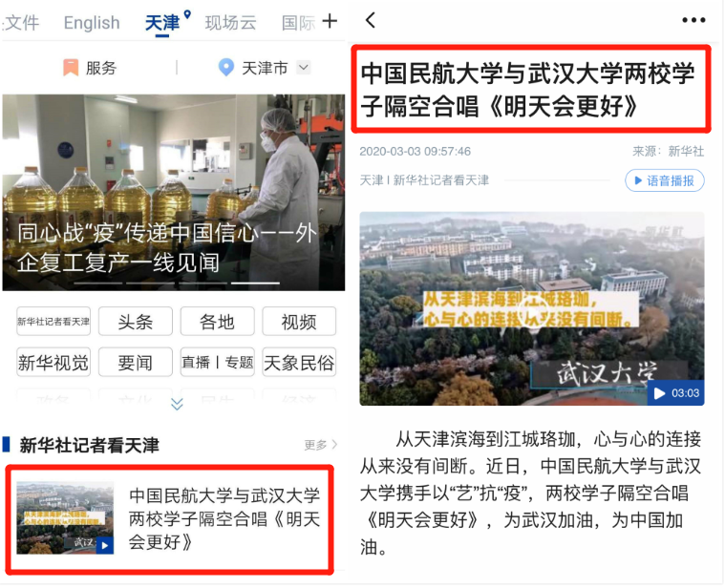
Task: Tap the play badge on news thumbnail
Action: tap(105, 545)
